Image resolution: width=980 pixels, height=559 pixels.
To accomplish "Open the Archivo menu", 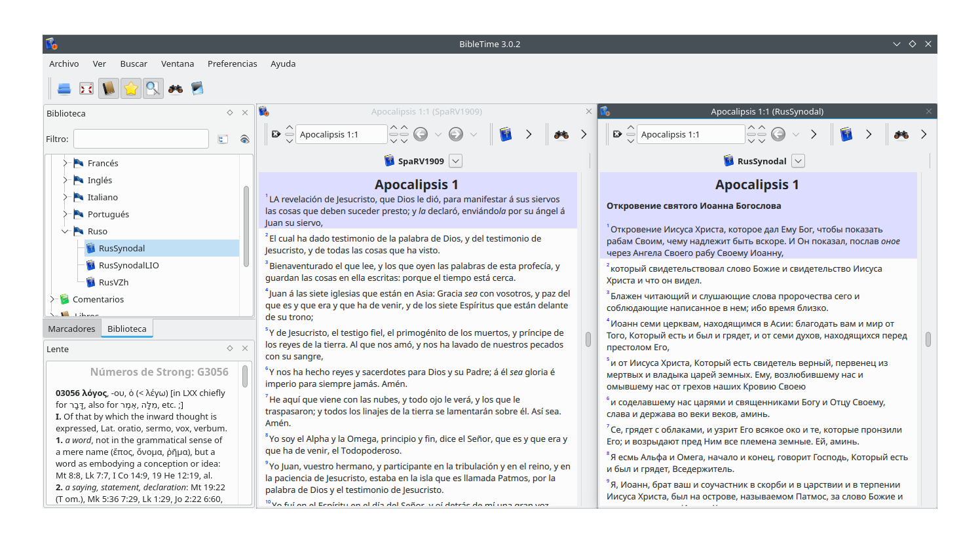I will pos(64,63).
